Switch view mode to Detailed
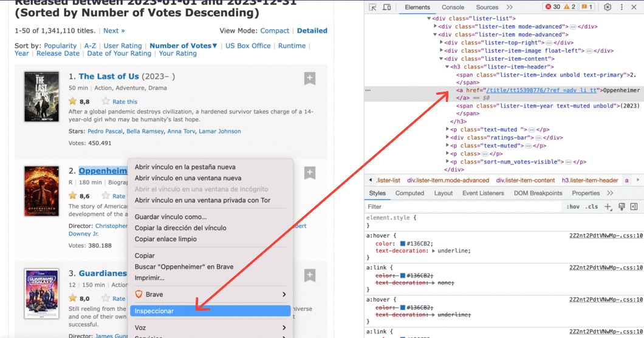 tap(312, 31)
